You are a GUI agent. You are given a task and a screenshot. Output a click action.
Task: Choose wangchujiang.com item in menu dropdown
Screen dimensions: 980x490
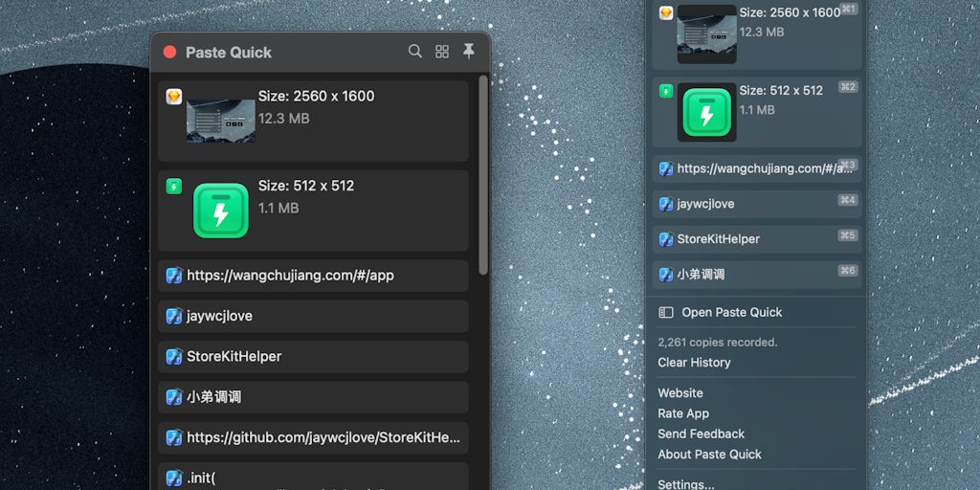point(757,168)
